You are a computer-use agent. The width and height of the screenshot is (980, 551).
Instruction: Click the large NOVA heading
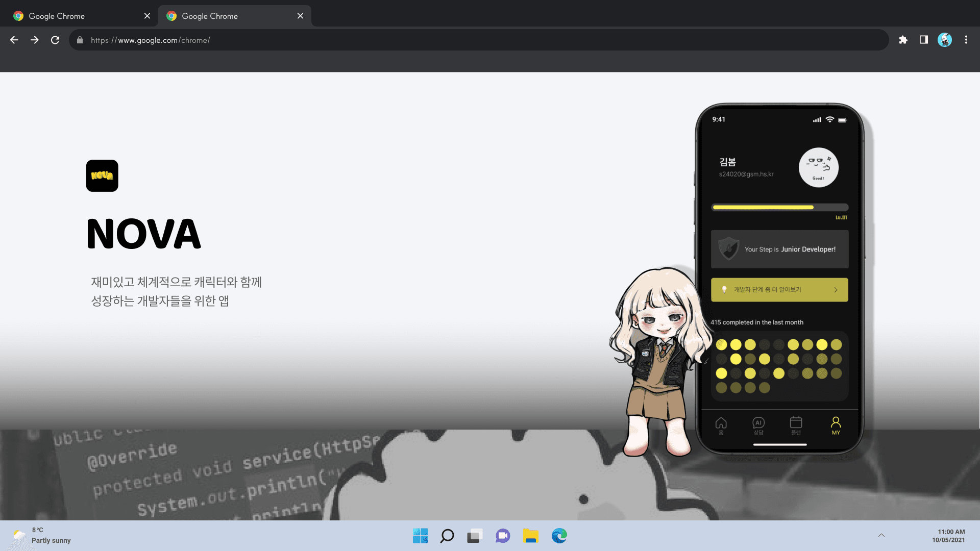pyautogui.click(x=144, y=234)
